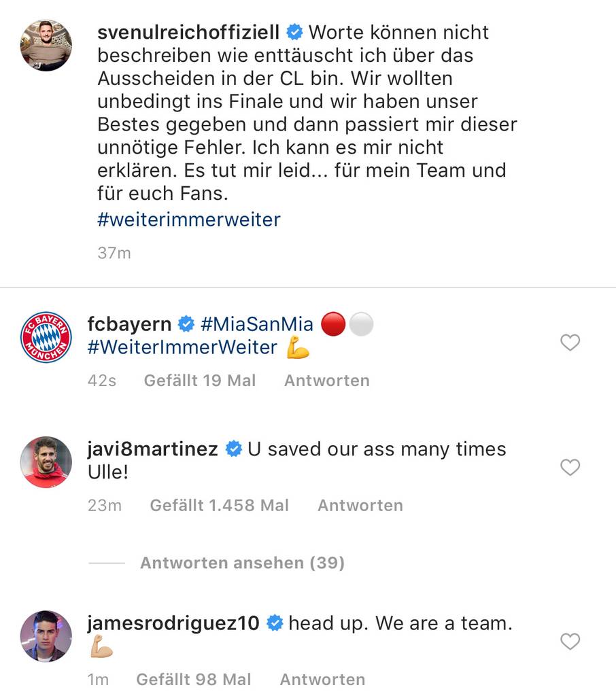Reply to javi8martinez comment via Antworten
This screenshot has width=616, height=696.
point(360,506)
